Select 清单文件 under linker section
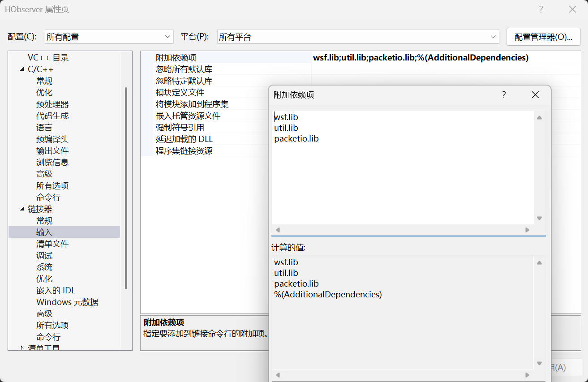This screenshot has width=588, height=382. tap(52, 244)
